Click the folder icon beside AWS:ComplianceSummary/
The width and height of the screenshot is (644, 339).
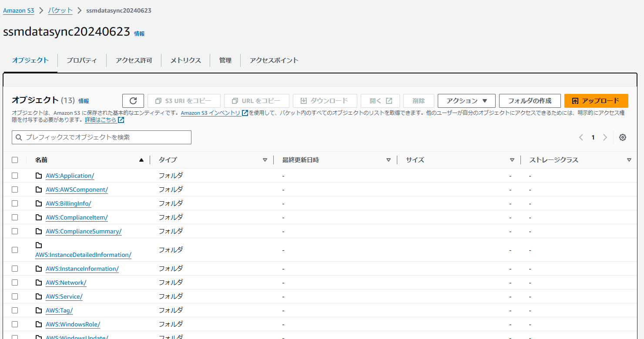click(39, 231)
